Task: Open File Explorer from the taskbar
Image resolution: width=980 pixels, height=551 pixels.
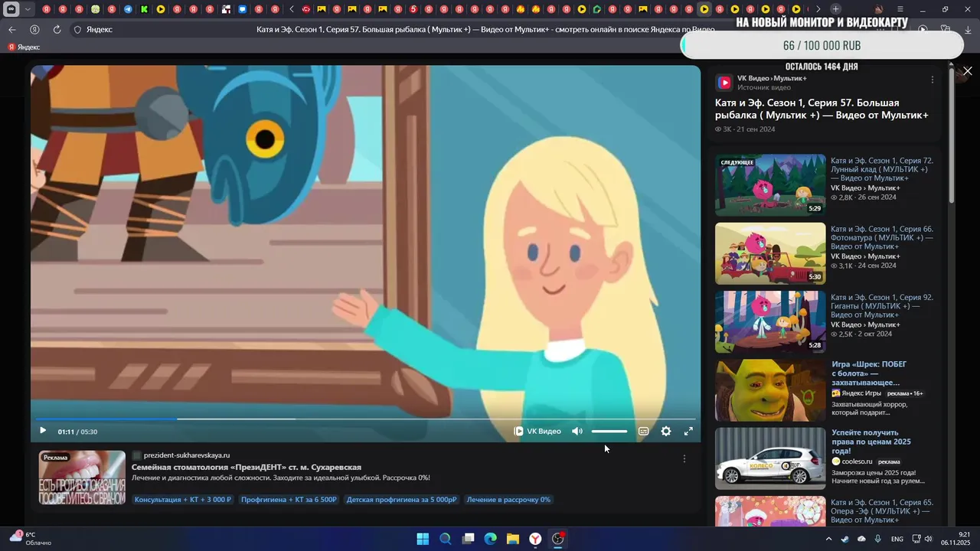Action: coord(513,539)
